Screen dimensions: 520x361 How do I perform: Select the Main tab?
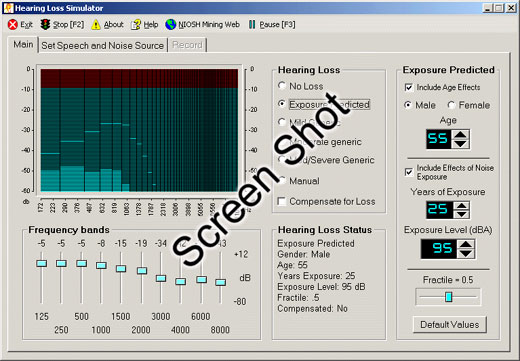tap(23, 44)
